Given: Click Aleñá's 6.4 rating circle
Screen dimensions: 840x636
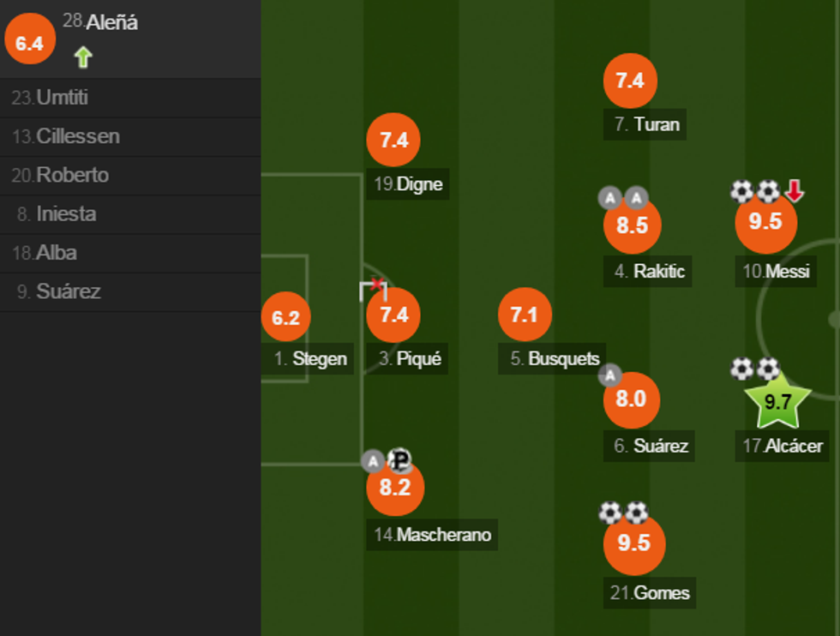Looking at the screenshot, I should click(x=30, y=42).
